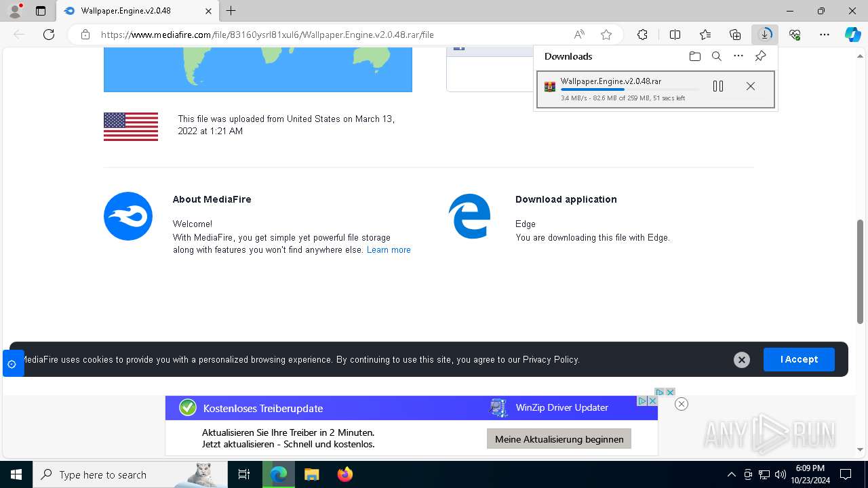Screen dimensions: 868x488
Task: Click the WinZip Driver Updater label
Action: [562, 407]
